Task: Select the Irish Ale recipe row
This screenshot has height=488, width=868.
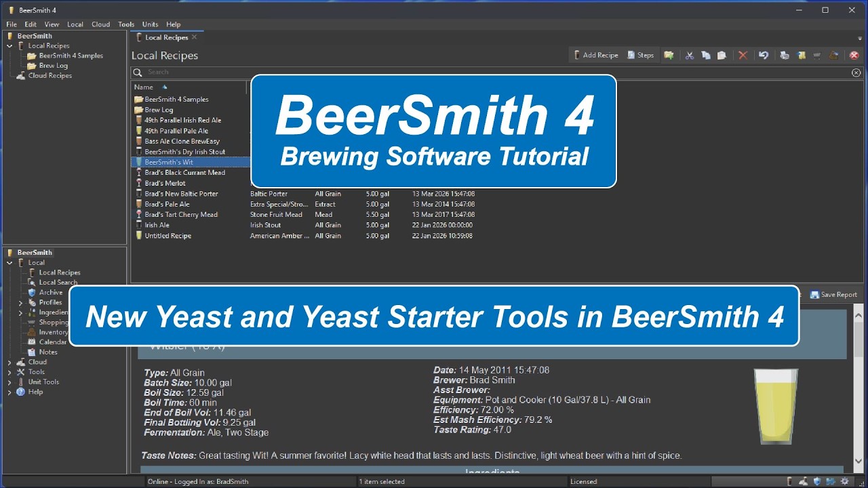Action: [x=305, y=225]
